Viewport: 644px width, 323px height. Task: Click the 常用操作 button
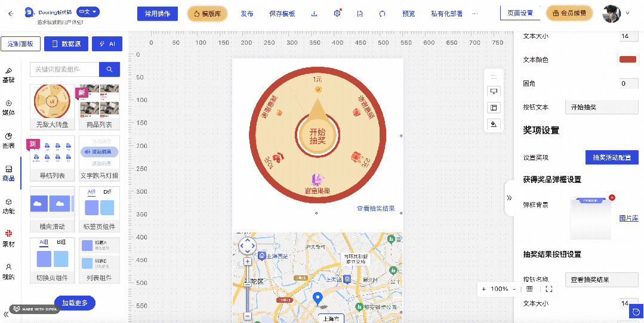[158, 14]
